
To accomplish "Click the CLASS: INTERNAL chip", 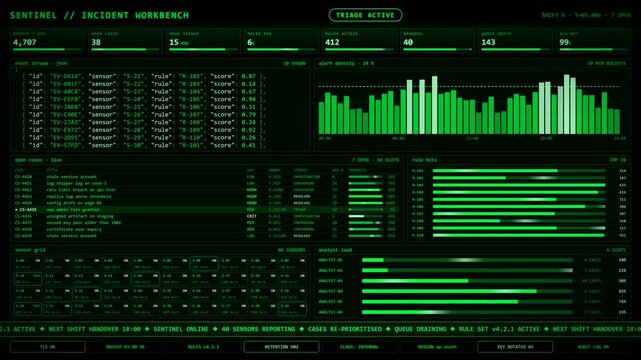I will [x=359, y=347].
